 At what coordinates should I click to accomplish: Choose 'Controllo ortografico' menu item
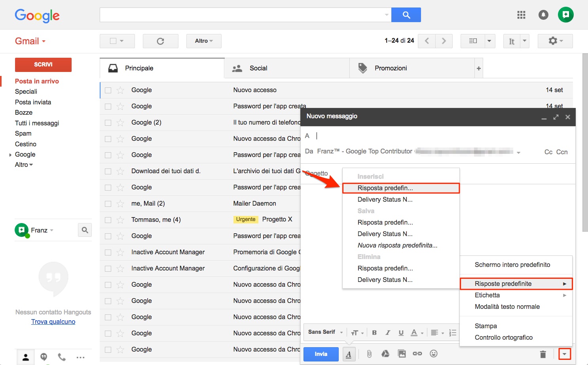coord(516,338)
